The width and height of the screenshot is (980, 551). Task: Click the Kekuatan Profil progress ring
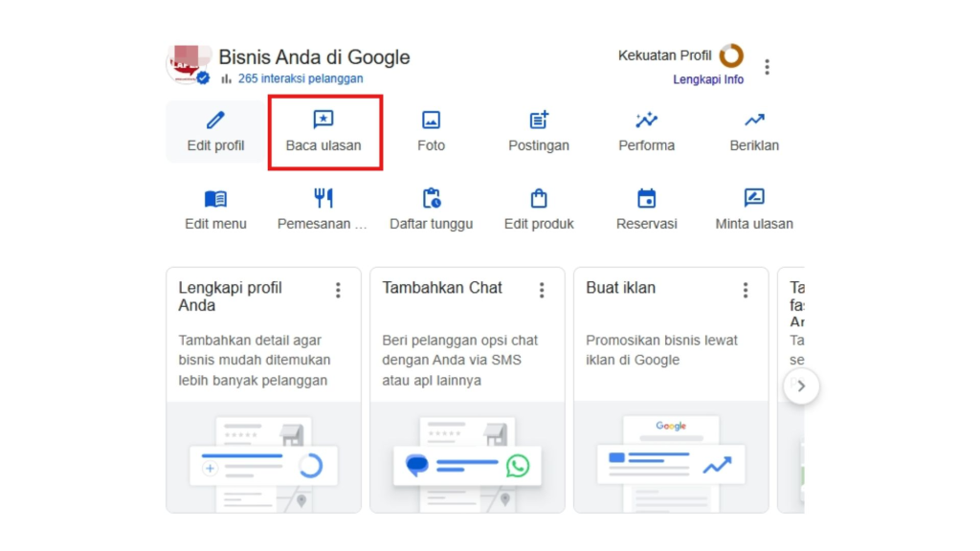[731, 55]
